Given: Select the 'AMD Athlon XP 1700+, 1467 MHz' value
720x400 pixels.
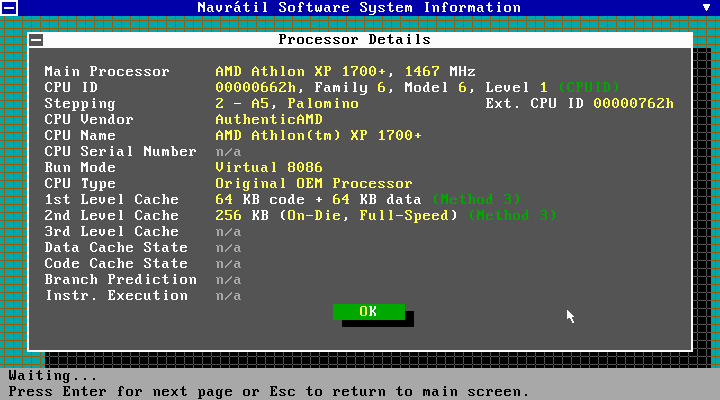Looking at the screenshot, I should click(345, 72).
